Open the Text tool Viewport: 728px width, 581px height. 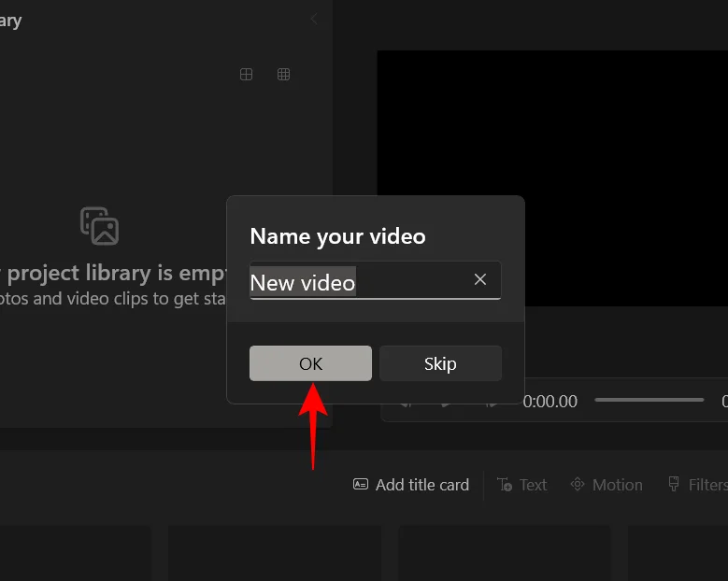click(x=521, y=485)
